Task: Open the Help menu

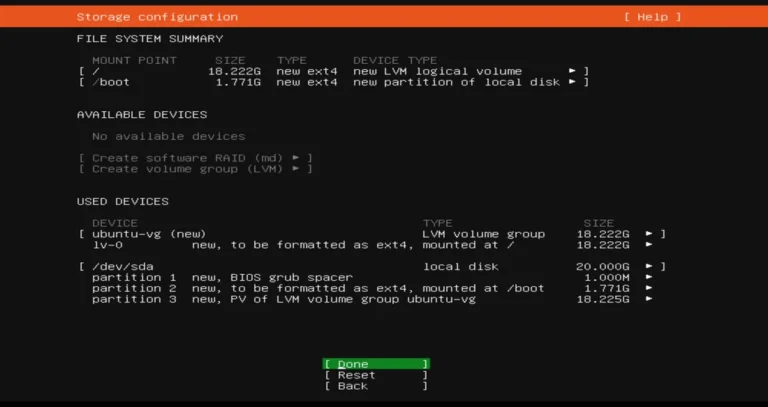Action: 652,17
